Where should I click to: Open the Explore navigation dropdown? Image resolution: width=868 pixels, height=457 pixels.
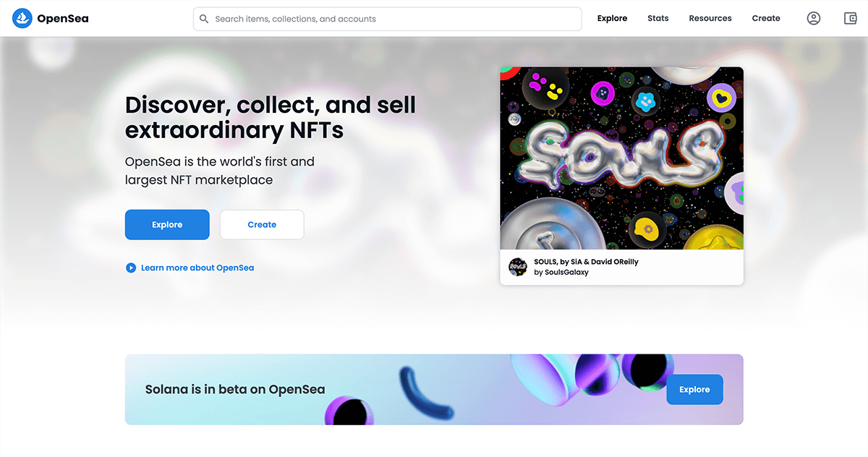pos(612,18)
